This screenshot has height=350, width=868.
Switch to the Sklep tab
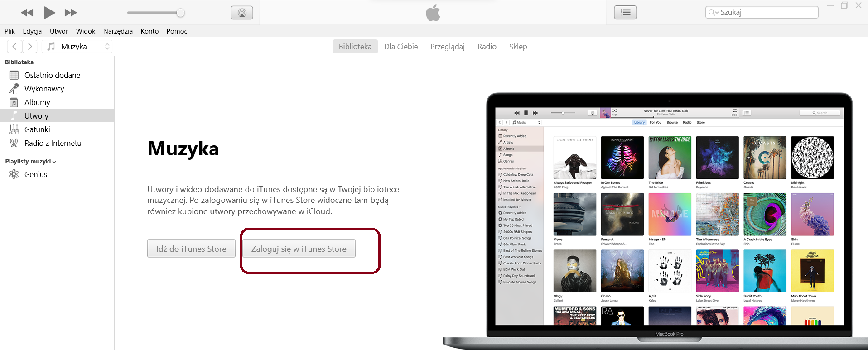click(x=518, y=47)
